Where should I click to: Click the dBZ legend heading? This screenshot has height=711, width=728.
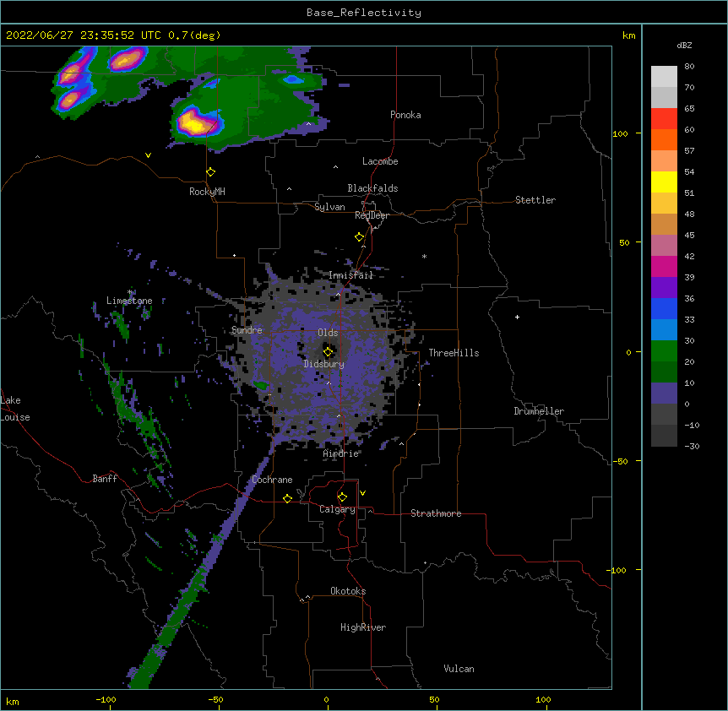pyautogui.click(x=684, y=45)
